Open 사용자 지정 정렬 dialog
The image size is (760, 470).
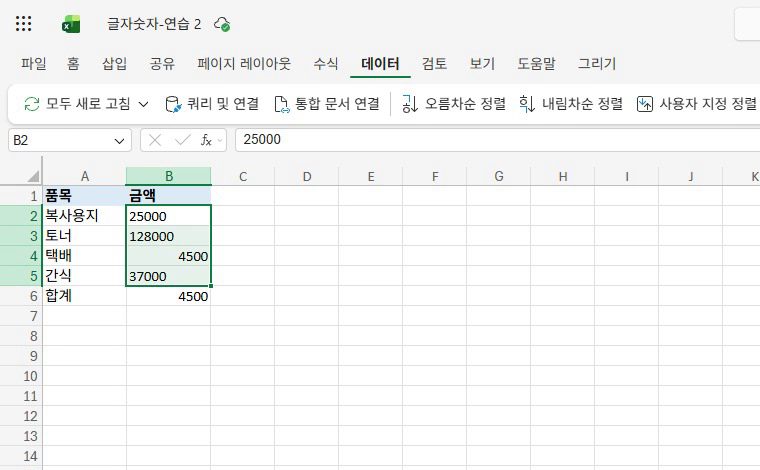coord(697,104)
